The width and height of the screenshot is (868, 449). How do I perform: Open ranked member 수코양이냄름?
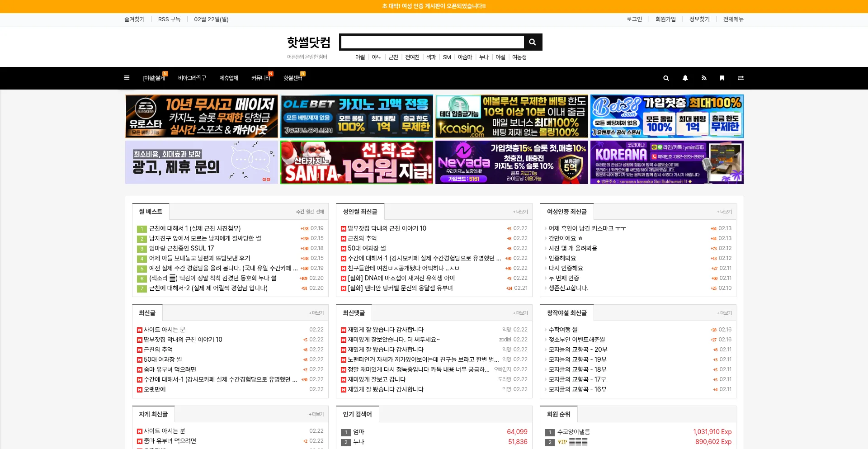click(574, 432)
